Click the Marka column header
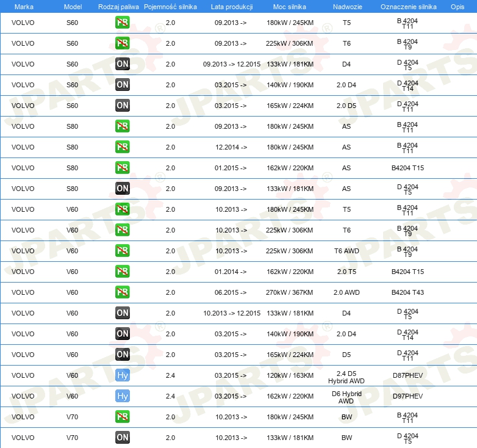The height and width of the screenshot is (448, 477). [24, 6]
